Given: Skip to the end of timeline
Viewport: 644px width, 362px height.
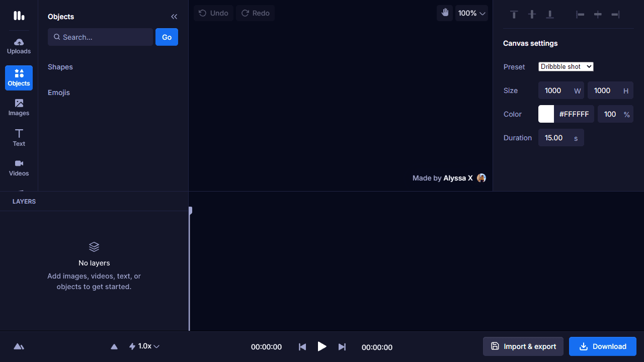Looking at the screenshot, I should [x=342, y=347].
